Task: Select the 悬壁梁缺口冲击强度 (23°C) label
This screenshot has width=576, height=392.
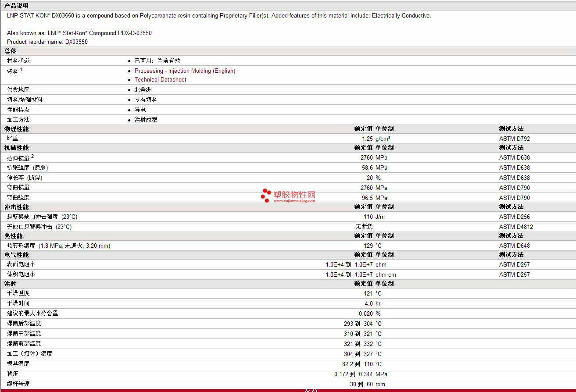Action: (42, 217)
